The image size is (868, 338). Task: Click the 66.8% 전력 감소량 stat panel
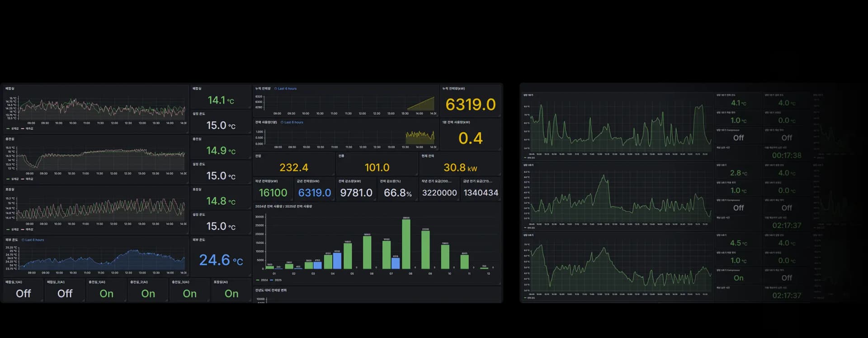397,193
